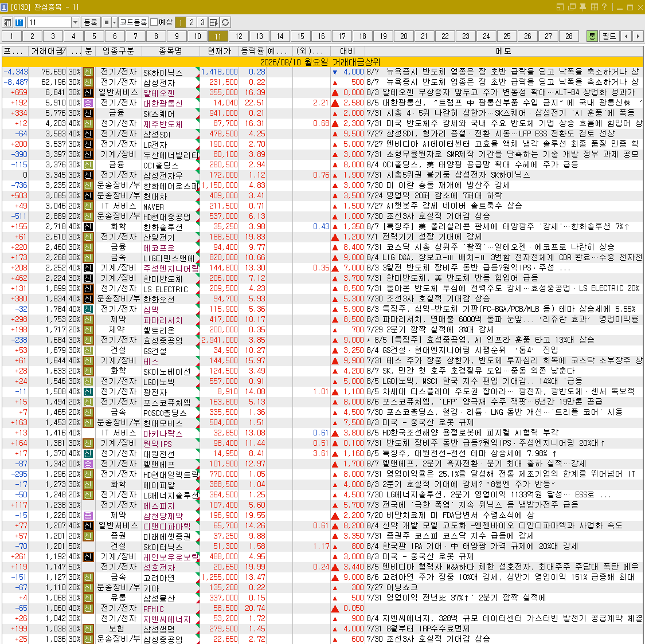This screenshot has width=645, height=644.
Task: Click the 코드등록 button
Action: click(x=133, y=22)
